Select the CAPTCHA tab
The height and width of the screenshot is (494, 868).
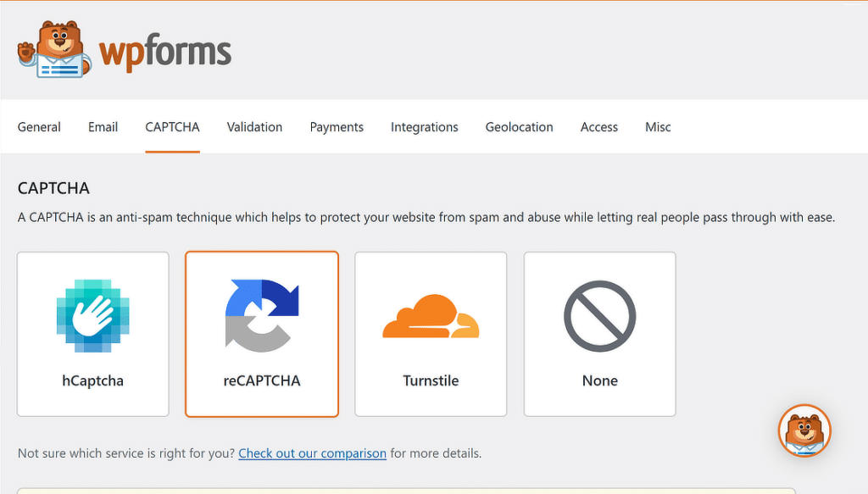(172, 127)
